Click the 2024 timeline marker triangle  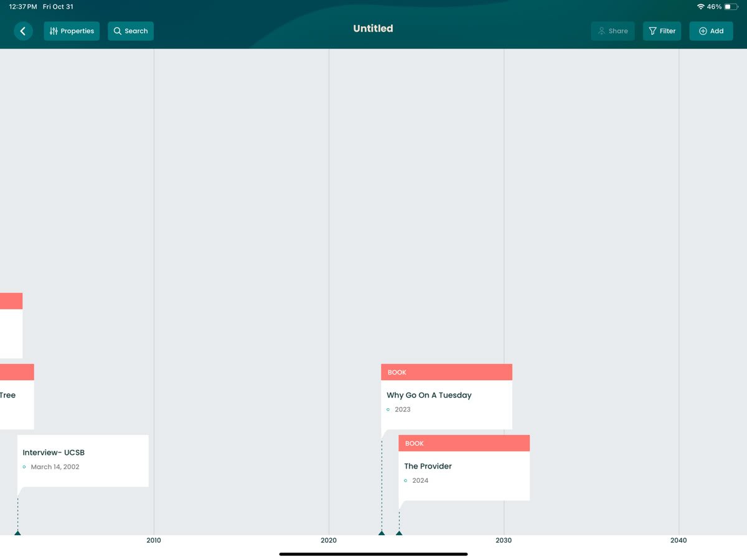pyautogui.click(x=399, y=533)
